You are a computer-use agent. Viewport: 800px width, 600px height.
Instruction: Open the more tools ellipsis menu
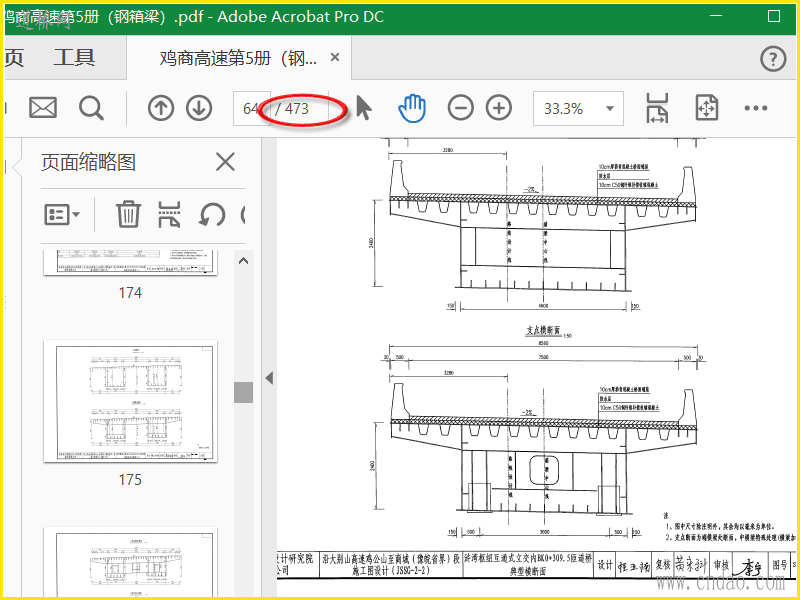(756, 108)
